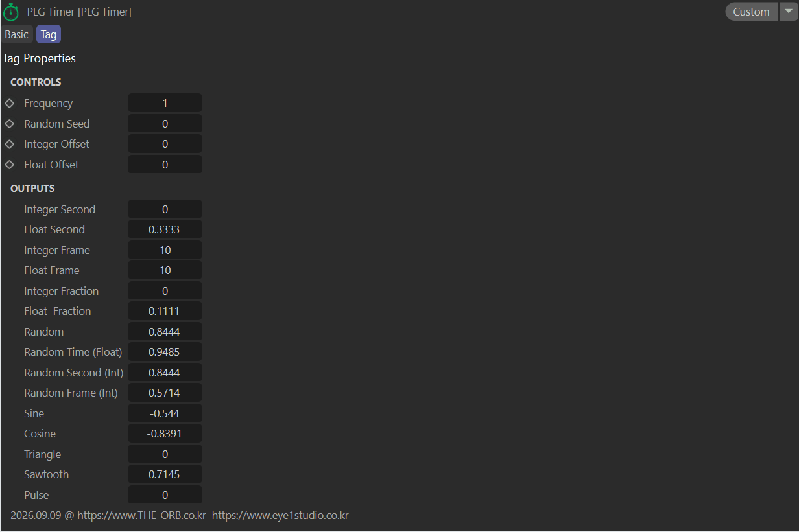Viewport: 799px width, 532px height.
Task: Select the Float Frame output field
Action: [x=165, y=270]
